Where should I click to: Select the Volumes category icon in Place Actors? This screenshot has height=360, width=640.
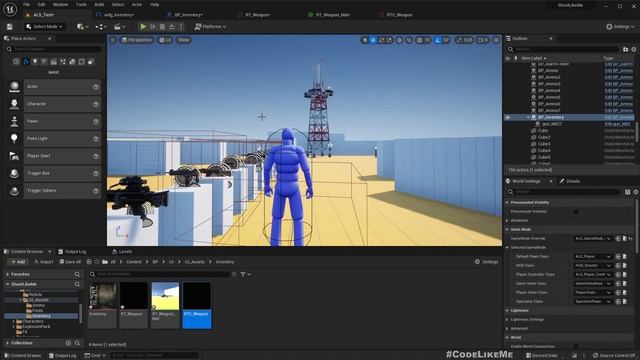point(82,62)
